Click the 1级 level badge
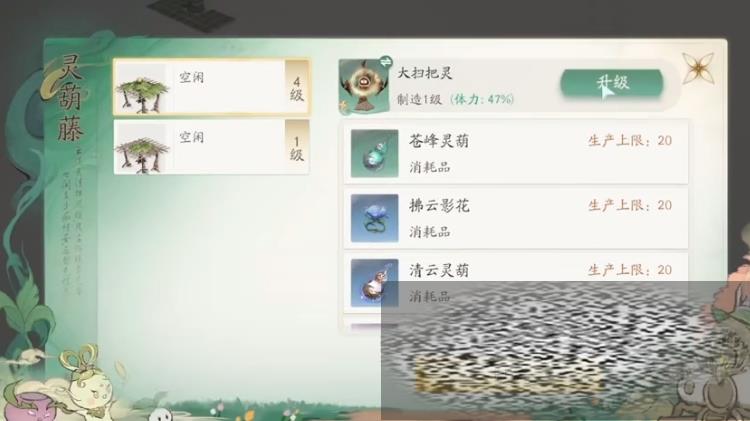This screenshot has height=421, width=750. [x=297, y=147]
